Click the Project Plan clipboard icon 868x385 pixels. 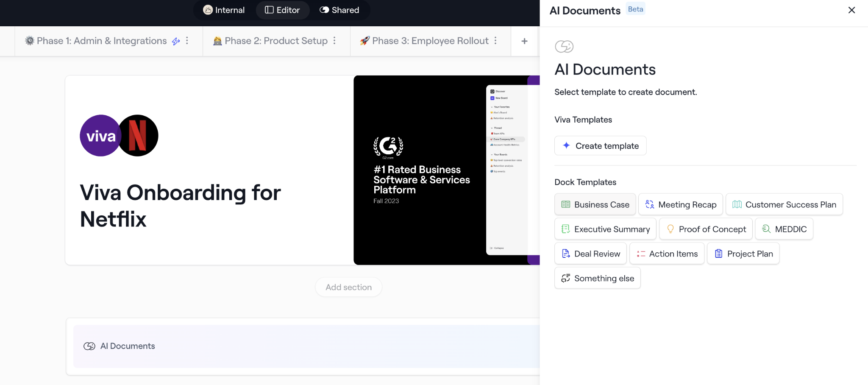point(719,254)
